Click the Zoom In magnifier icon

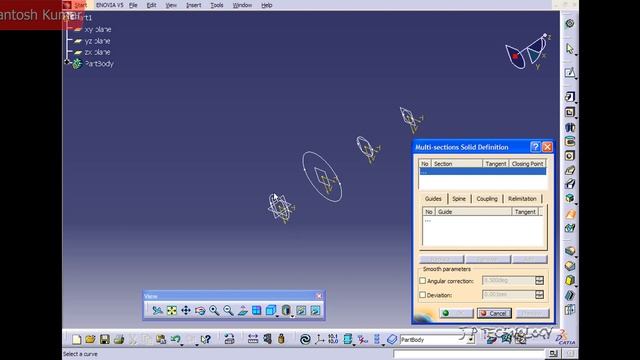coord(214,311)
